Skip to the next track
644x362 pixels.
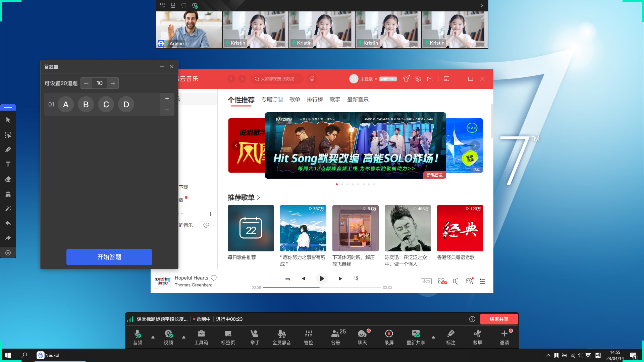click(340, 279)
